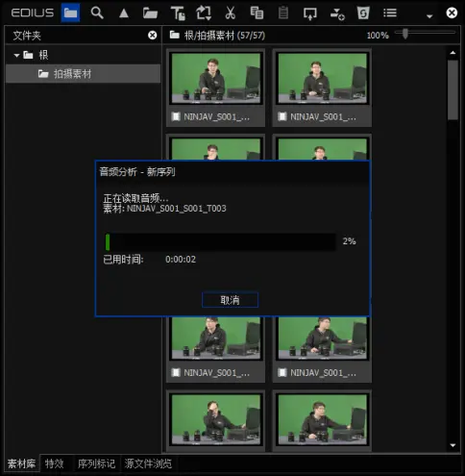
Task: Switch to the 特效 tab
Action: [x=54, y=463]
